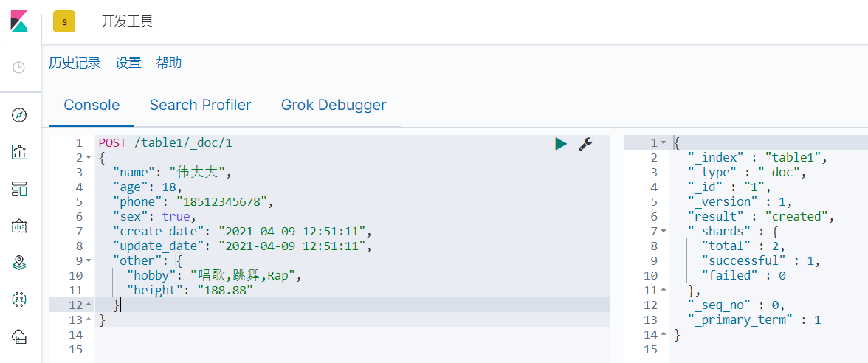Viewport: 868px width, 363px height.
Task: Collapse the "other" object at line 9
Action: point(89,260)
